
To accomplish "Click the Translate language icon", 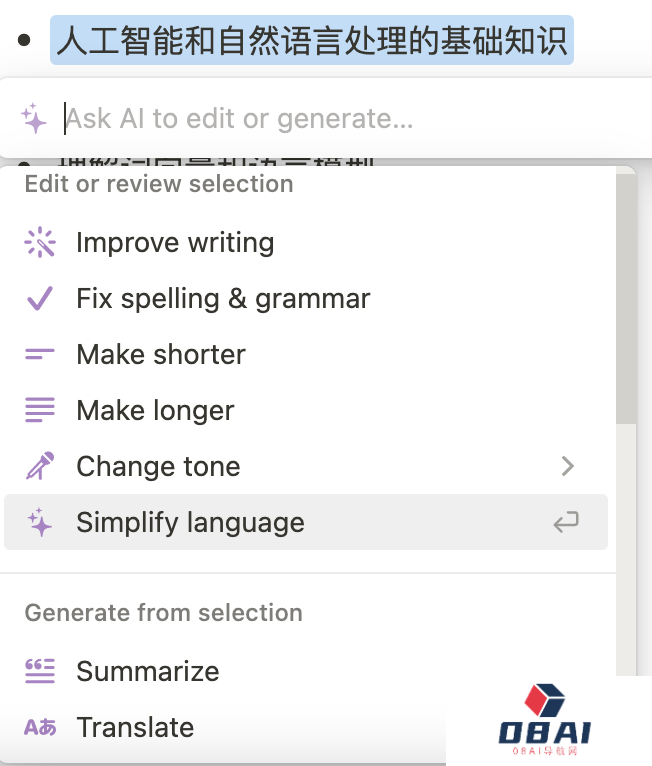I will point(40,728).
